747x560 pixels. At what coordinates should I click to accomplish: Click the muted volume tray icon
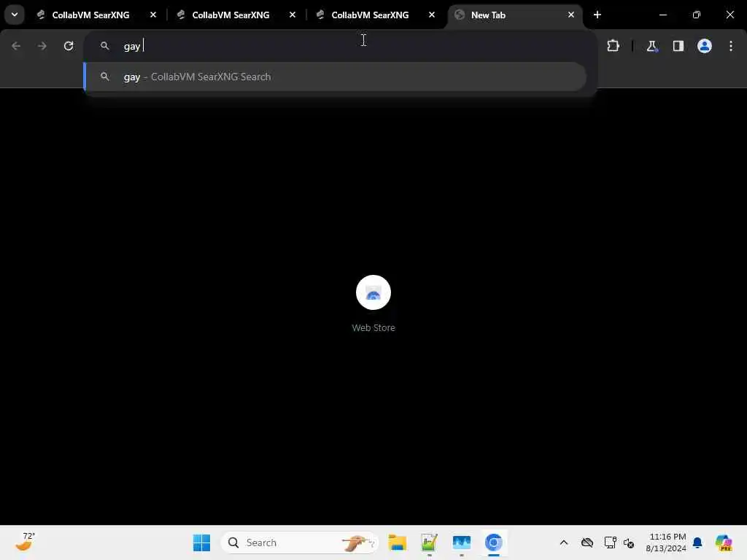pos(629,542)
